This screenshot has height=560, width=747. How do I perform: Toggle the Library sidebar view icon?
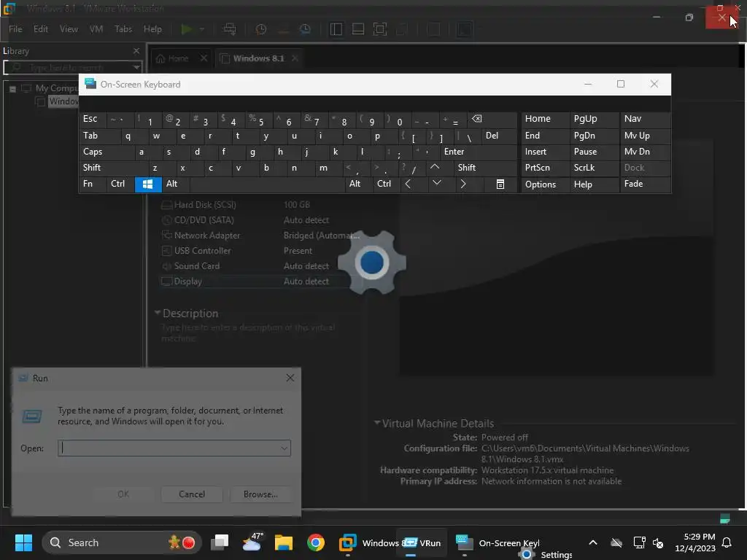336,29
